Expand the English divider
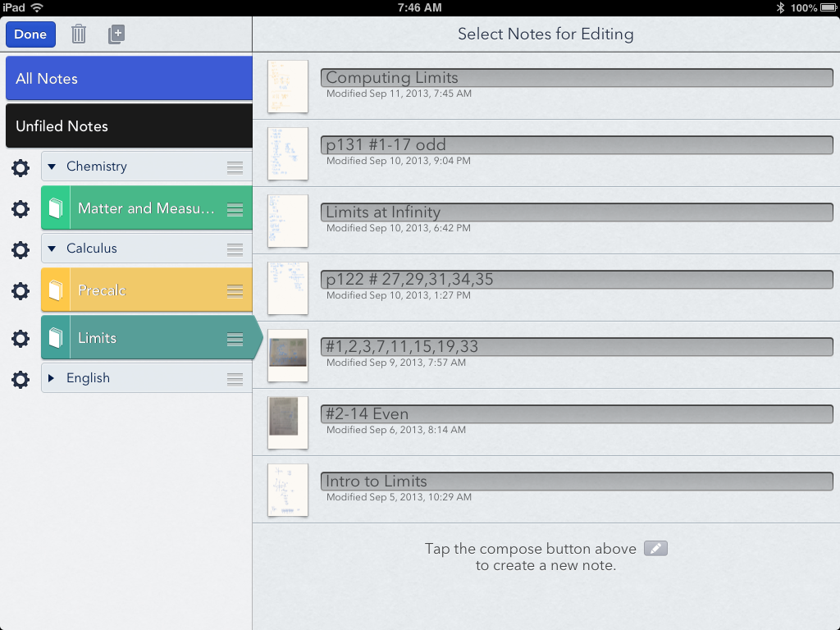This screenshot has height=630, width=840. [52, 378]
